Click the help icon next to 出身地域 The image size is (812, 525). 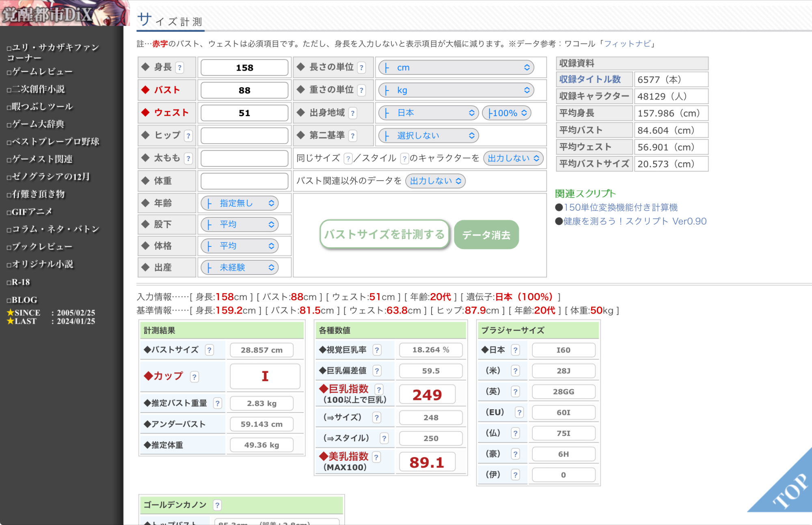pyautogui.click(x=352, y=113)
